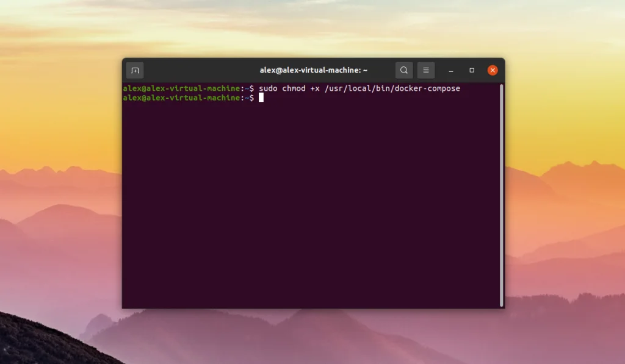Minimize the terminal window
This screenshot has height=364, width=625.
click(x=450, y=70)
